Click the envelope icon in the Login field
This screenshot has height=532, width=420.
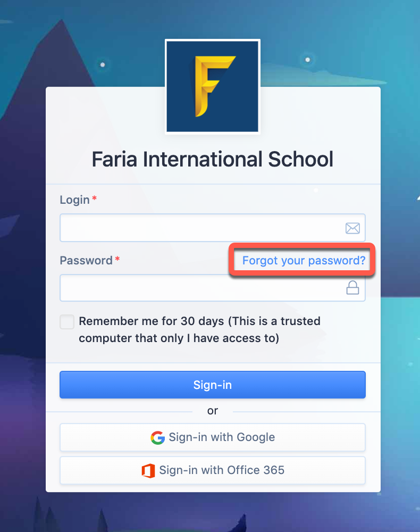(x=352, y=228)
